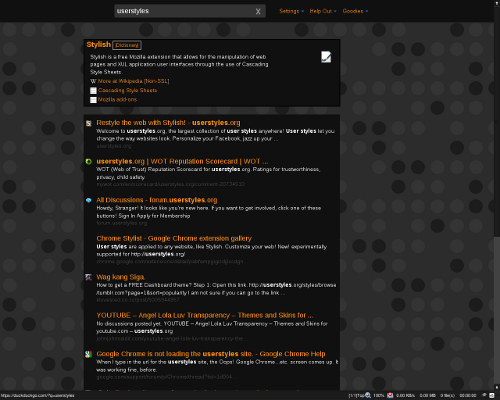Click the Wikipedia W icon
This screenshot has height=400, width=500.
(x=93, y=81)
